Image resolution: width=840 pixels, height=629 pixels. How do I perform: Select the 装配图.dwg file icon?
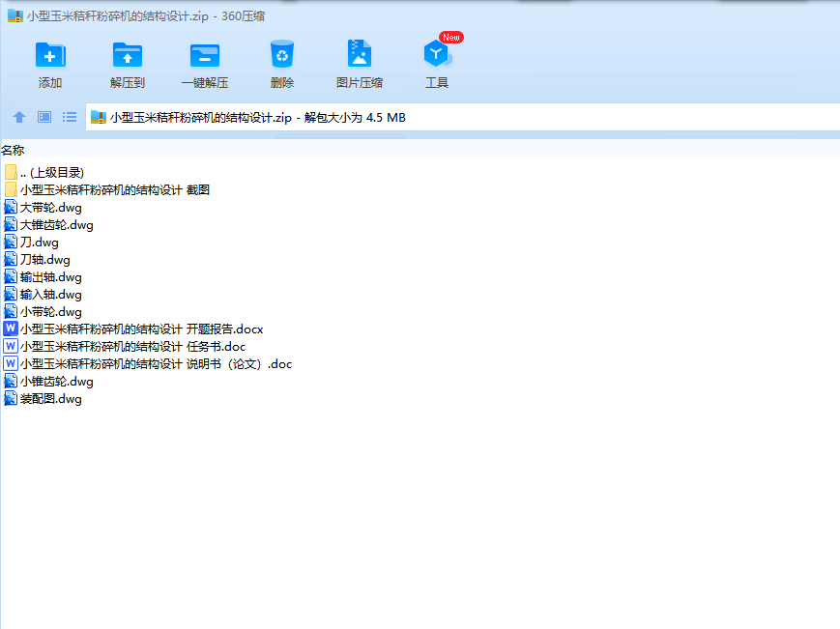point(11,398)
